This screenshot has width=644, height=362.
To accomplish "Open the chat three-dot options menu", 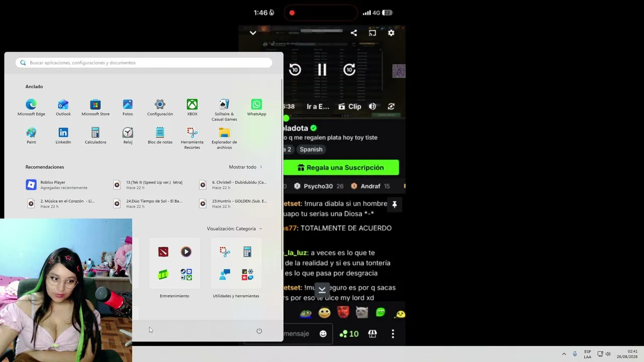I will 393,333.
